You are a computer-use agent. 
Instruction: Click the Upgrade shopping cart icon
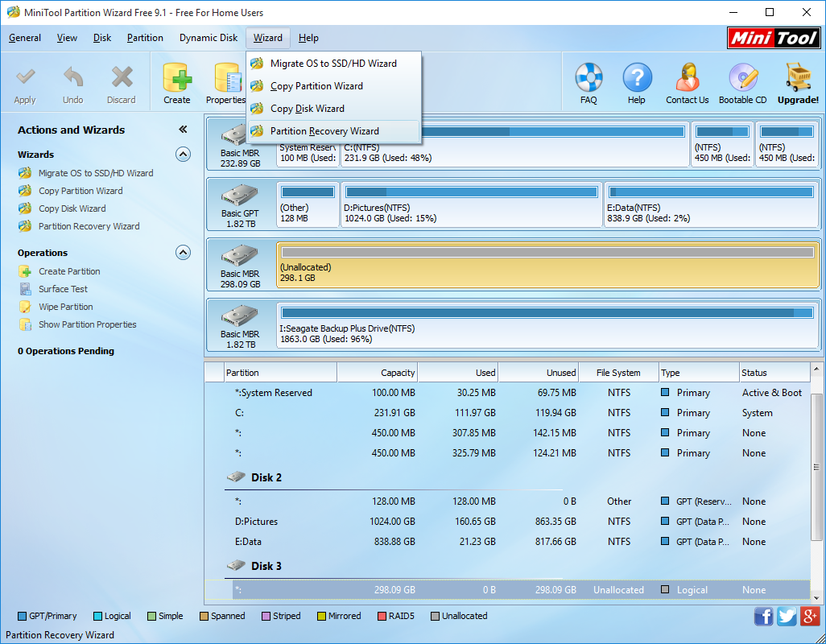(799, 77)
